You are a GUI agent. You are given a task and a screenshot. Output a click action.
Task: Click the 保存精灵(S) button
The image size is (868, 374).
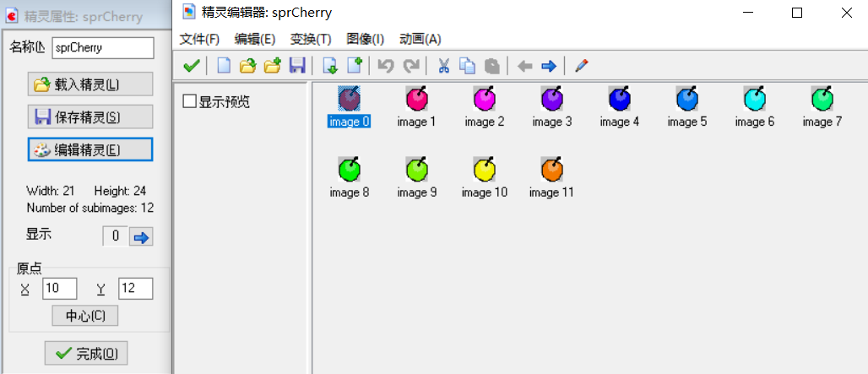90,117
